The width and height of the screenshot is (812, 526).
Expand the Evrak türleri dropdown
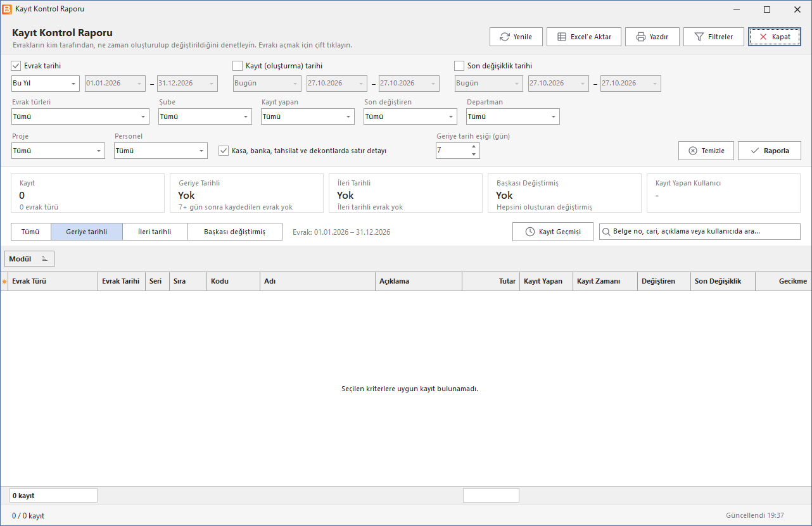coord(80,116)
